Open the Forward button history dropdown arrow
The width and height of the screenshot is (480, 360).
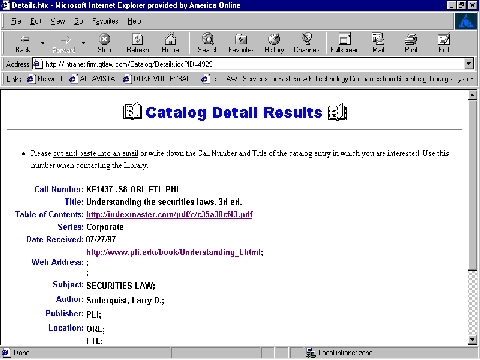coord(83,43)
